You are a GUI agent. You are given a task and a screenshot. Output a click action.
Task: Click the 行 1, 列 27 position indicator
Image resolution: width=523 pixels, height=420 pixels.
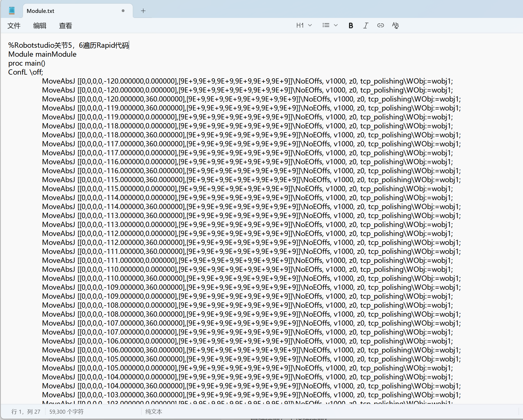point(26,412)
